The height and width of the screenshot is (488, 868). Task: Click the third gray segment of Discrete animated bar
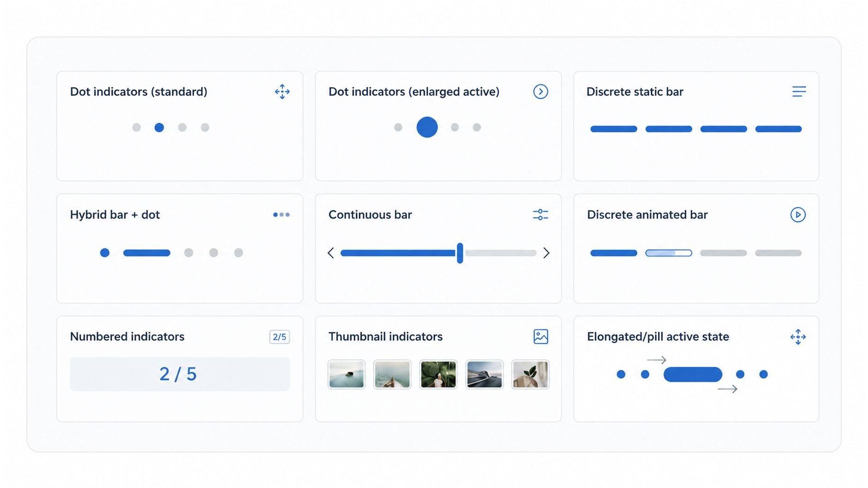[x=724, y=253]
